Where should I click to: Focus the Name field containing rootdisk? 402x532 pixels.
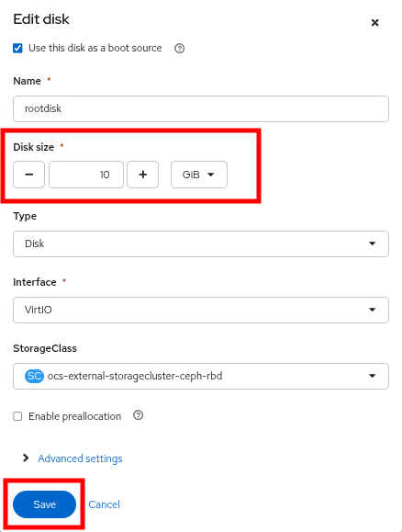[201, 109]
